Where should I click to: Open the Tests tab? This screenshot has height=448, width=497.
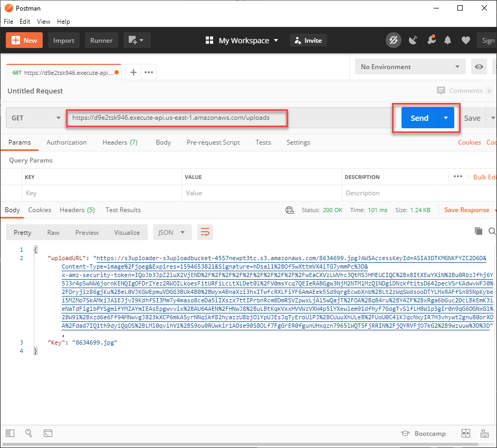click(263, 142)
